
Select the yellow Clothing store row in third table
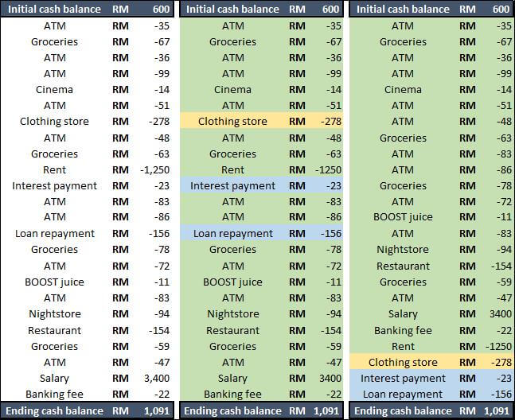click(431, 362)
